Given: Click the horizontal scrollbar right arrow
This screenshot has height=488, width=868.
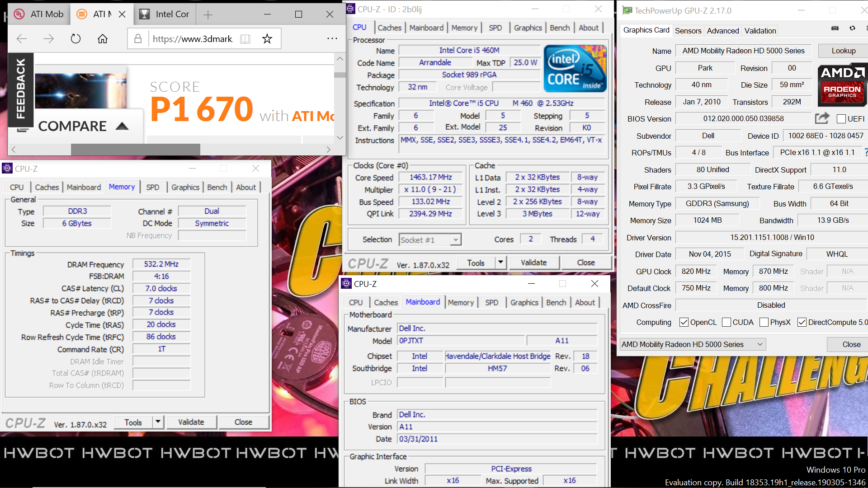Looking at the screenshot, I should point(328,150).
